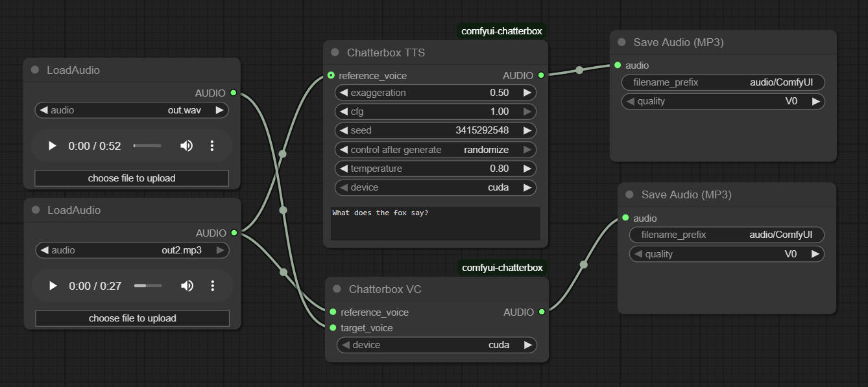Viewport: 868px width, 387px height.
Task: Collapse the first LoadAudio node with out.wav
Action: coord(35,70)
